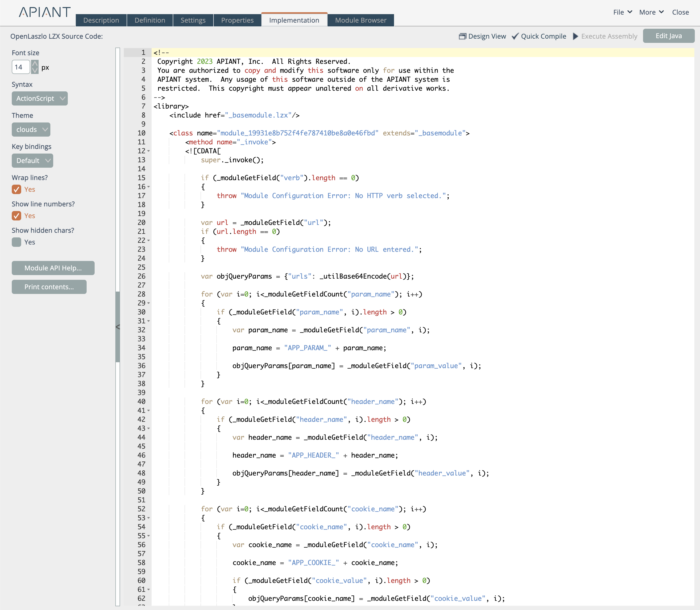The image size is (700, 610).
Task: Click the Quick Compile checkmark icon
Action: tap(515, 36)
